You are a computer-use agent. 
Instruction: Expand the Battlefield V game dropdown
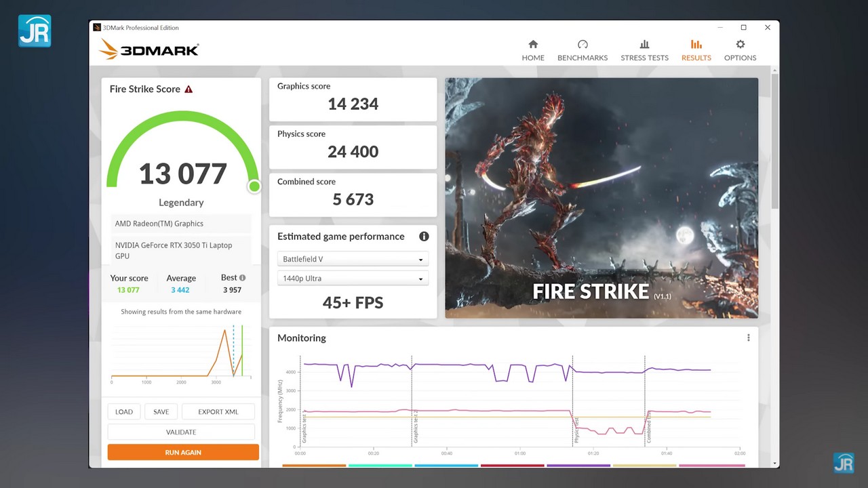[353, 260]
